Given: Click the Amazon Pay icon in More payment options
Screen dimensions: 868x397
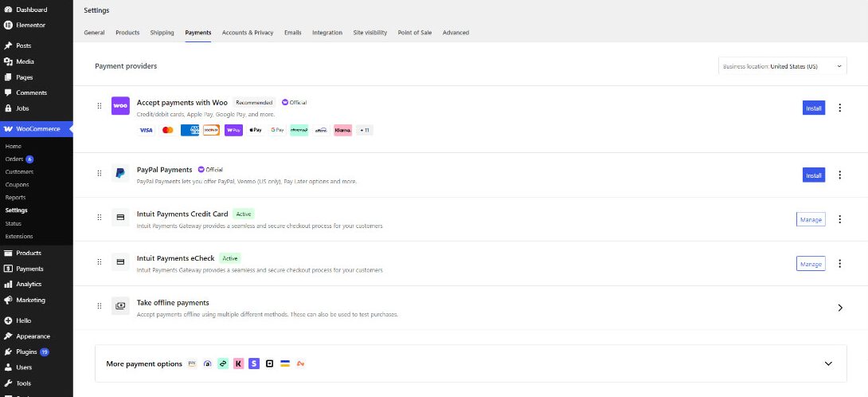Looking at the screenshot, I should (x=192, y=364).
